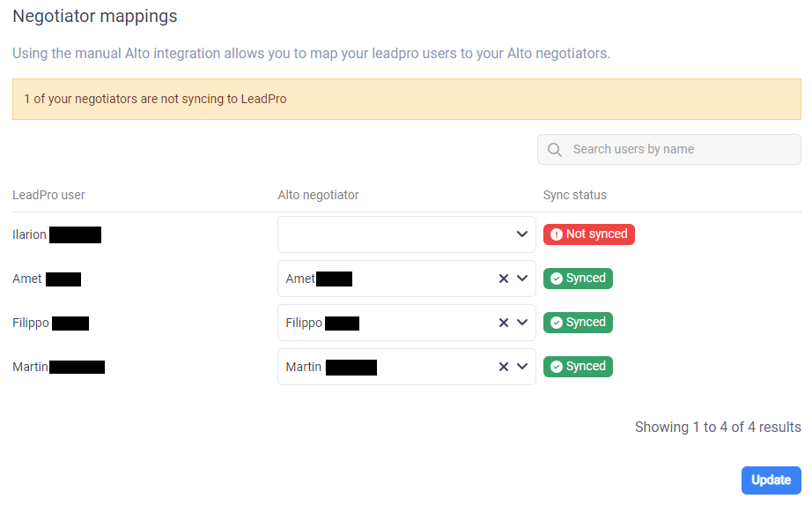Clear Filippo's Alto negotiator selection

504,323
